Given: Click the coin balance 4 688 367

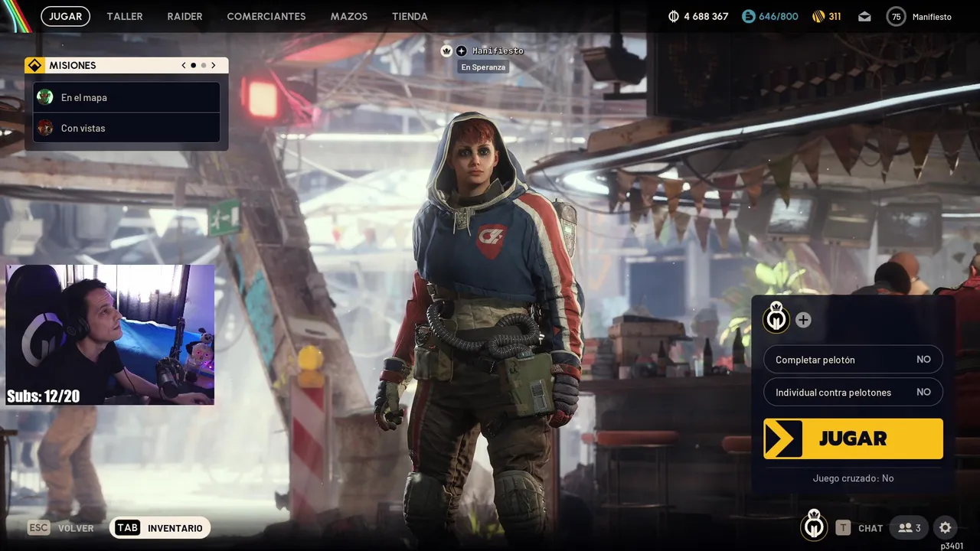Looking at the screenshot, I should pos(697,16).
